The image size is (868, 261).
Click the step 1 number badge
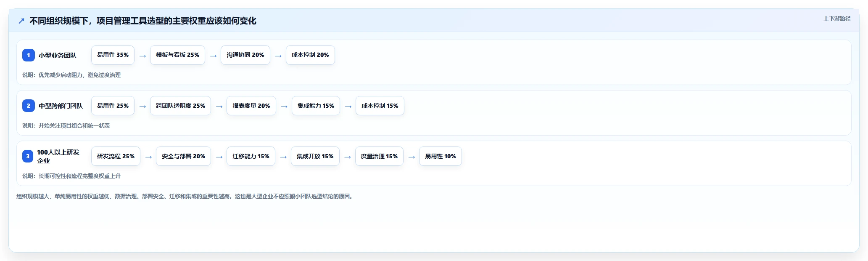coord(29,55)
